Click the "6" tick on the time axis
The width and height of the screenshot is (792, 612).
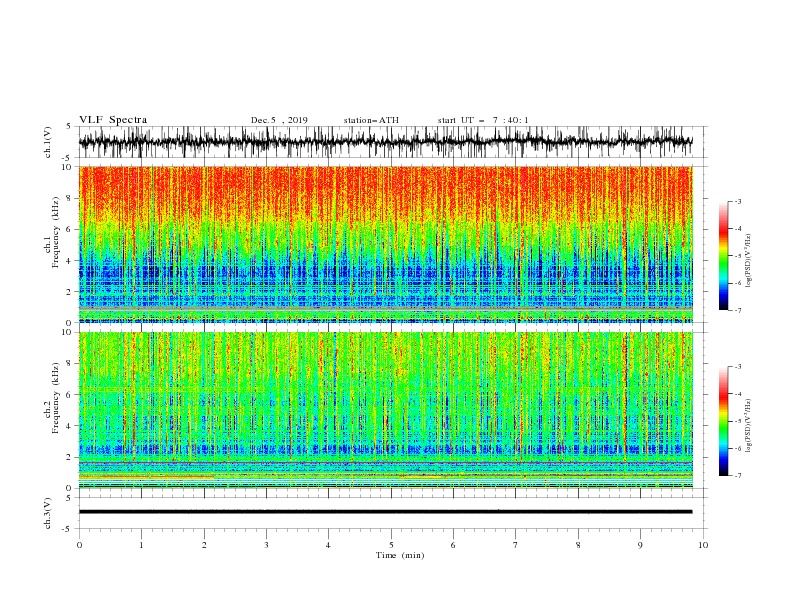click(453, 545)
